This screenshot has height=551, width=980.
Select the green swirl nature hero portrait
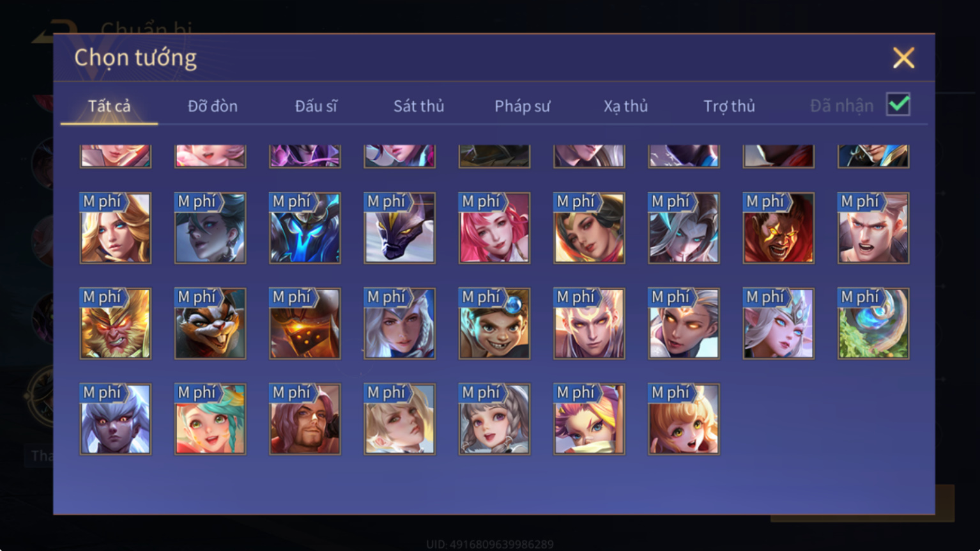(x=873, y=323)
